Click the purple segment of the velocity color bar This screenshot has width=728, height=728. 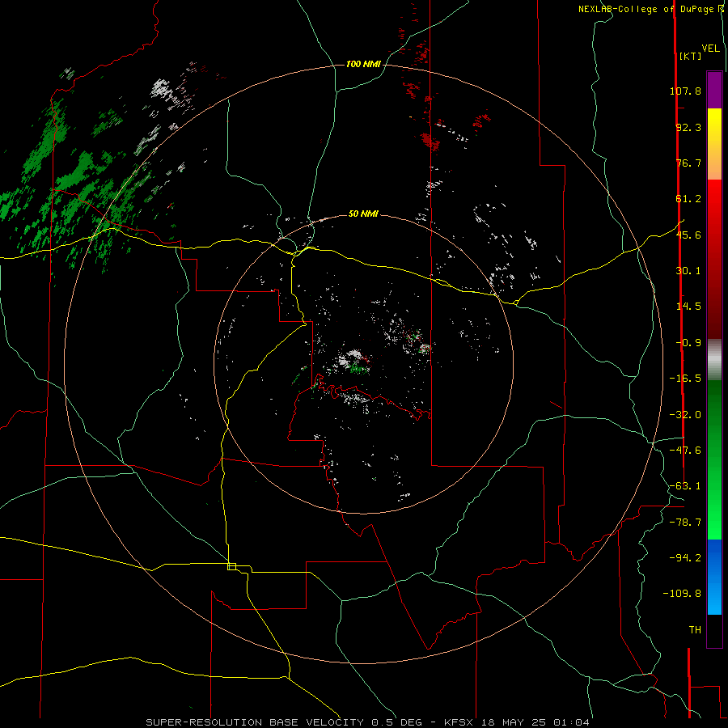click(714, 90)
